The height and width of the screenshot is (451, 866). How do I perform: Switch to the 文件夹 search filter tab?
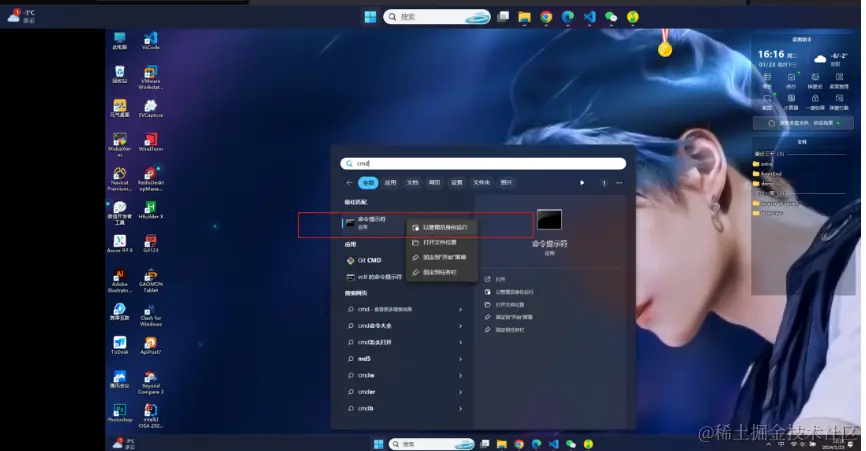(x=482, y=183)
